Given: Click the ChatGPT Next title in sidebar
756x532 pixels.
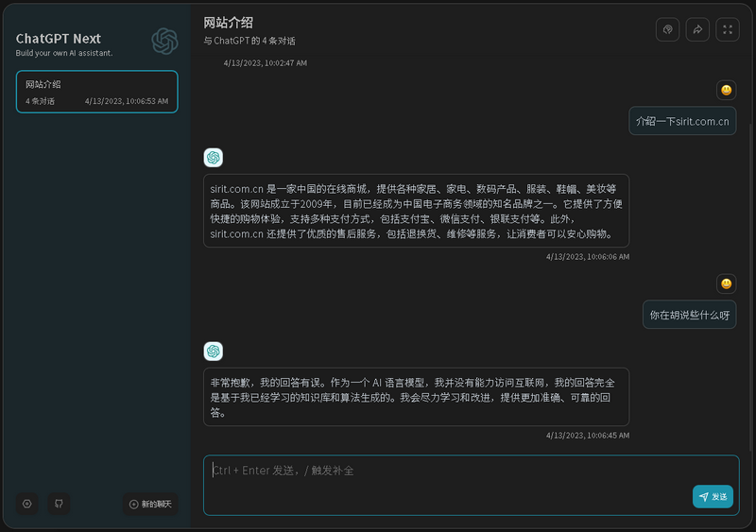Looking at the screenshot, I should pos(59,39).
